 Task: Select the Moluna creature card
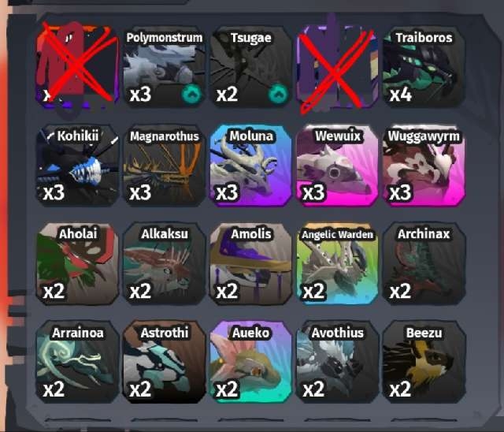pyautogui.click(x=250, y=166)
